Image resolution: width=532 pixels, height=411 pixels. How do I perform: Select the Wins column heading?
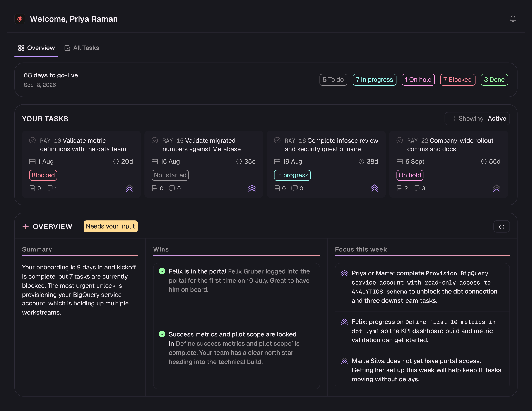pos(161,249)
